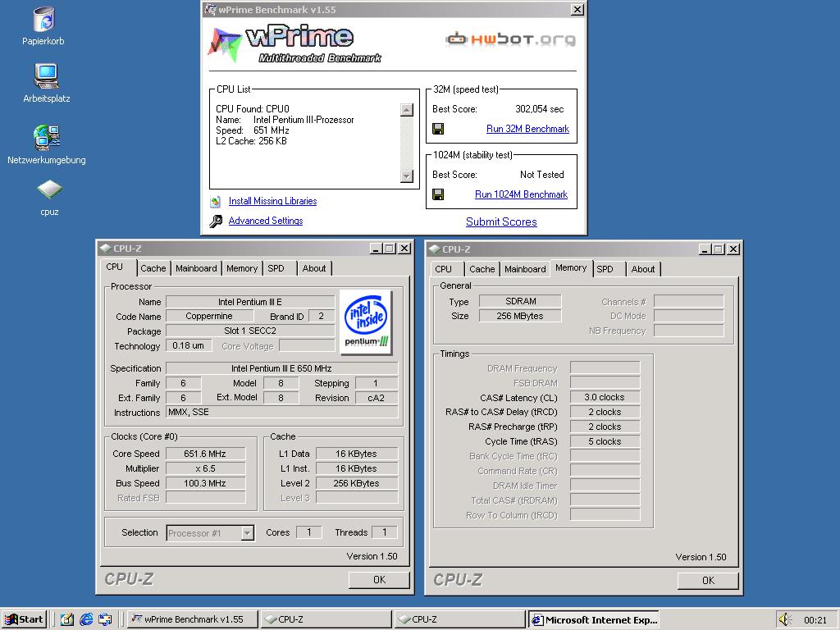Screen dimensions: 840x630
Task: Click the Submit Scores link
Action: [501, 221]
